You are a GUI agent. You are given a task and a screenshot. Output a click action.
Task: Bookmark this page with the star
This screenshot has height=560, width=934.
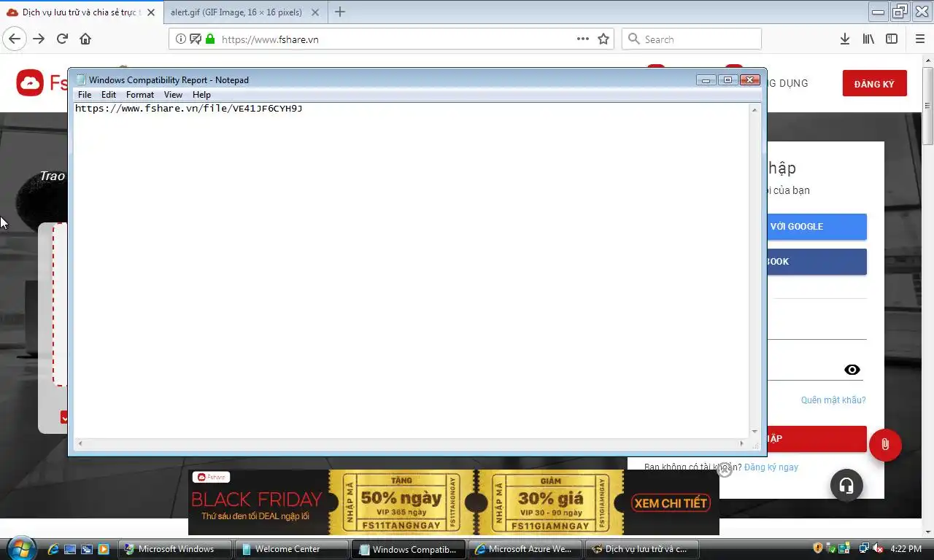603,39
